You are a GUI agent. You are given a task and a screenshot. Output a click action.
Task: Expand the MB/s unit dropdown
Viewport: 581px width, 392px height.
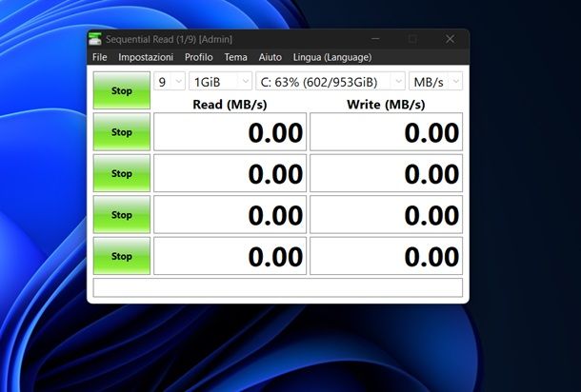tap(436, 82)
